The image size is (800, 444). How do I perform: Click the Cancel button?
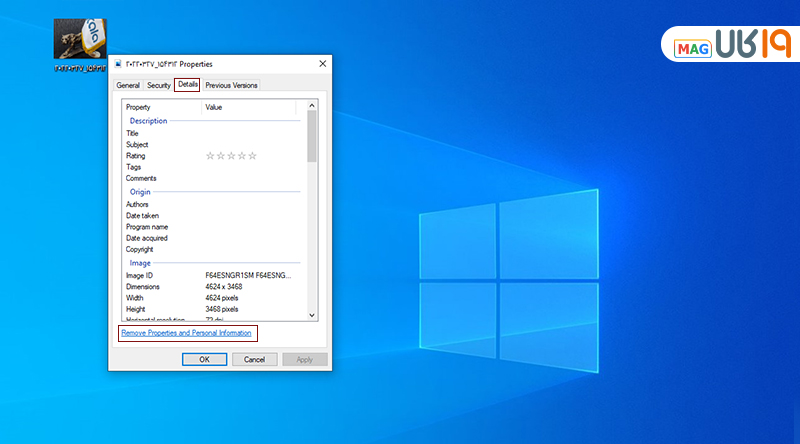click(255, 359)
